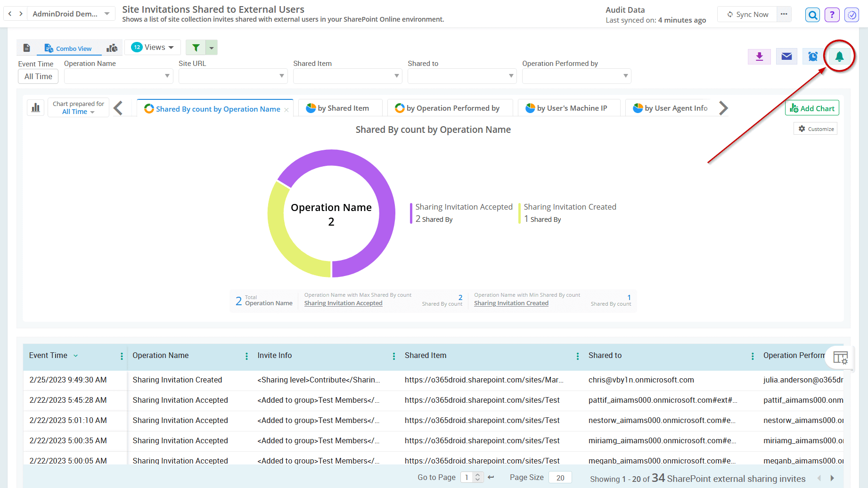868x488 pixels.
Task: Open the Views dropdown showing 12 views
Action: 152,47
